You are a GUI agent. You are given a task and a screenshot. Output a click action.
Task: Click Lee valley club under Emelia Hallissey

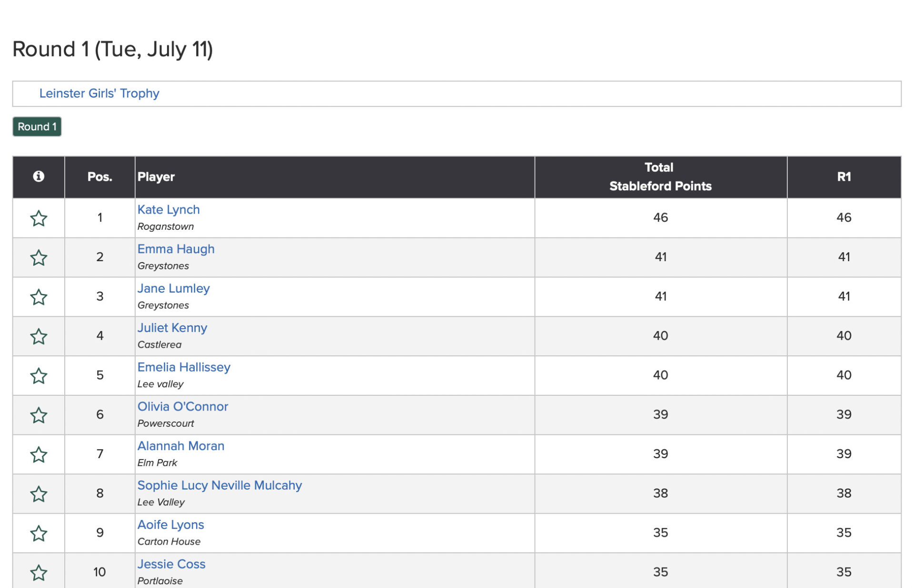click(x=160, y=384)
